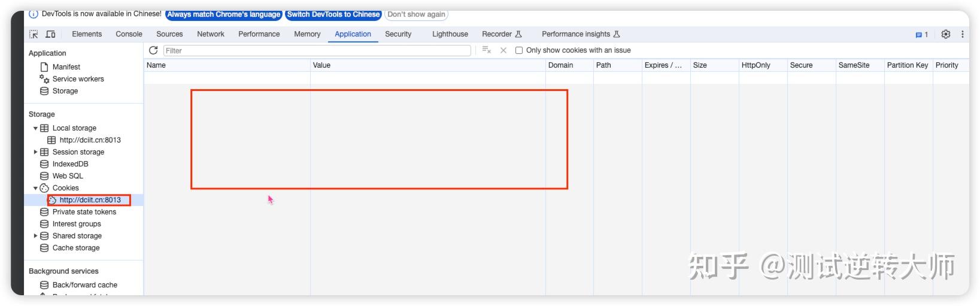The width and height of the screenshot is (980, 306).
Task: Switch to the Console tab
Action: [x=129, y=34]
